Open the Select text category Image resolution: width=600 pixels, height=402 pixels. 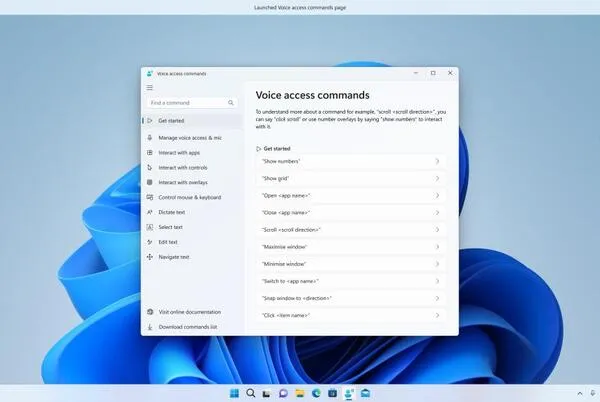coord(192,227)
